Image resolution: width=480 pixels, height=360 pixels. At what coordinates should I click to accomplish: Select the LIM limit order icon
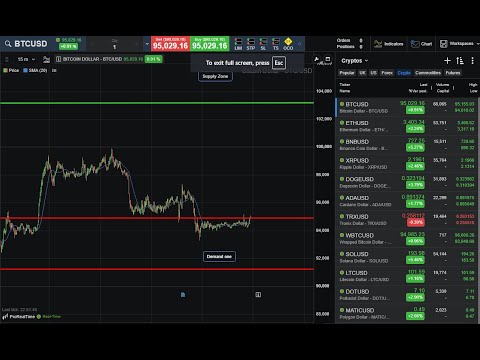pyautogui.click(x=238, y=44)
